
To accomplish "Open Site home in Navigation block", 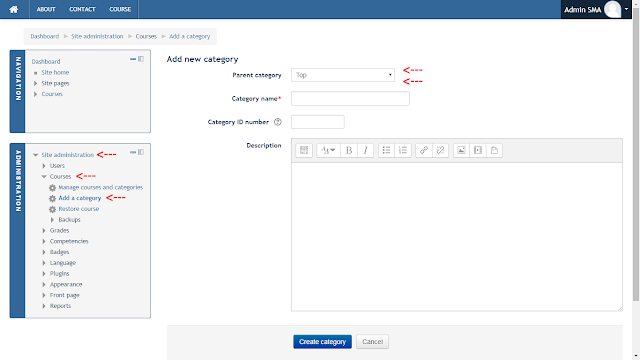I will click(x=55, y=72).
